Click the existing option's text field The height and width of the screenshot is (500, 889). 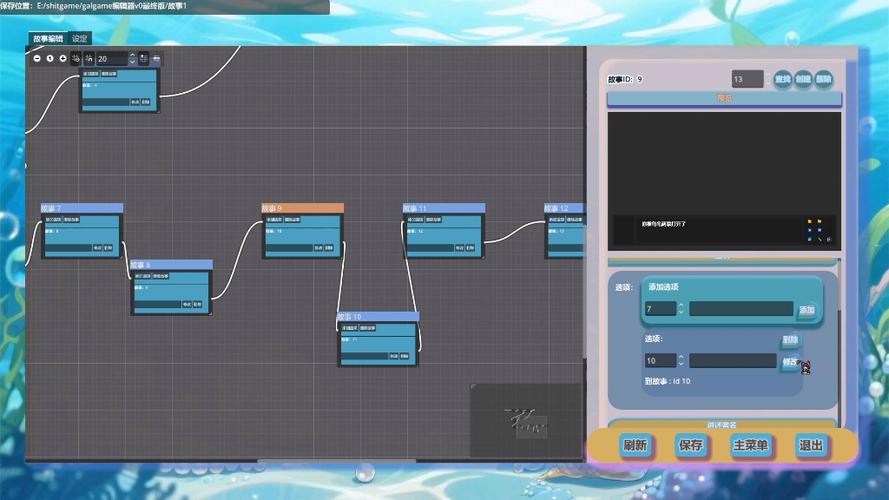tap(733, 361)
